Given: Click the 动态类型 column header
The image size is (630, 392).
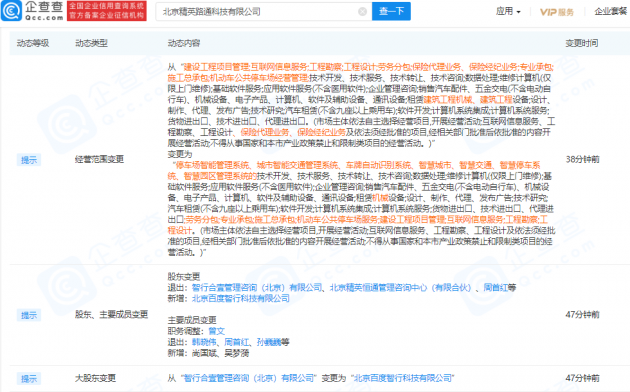Looking at the screenshot, I should (x=91, y=43).
